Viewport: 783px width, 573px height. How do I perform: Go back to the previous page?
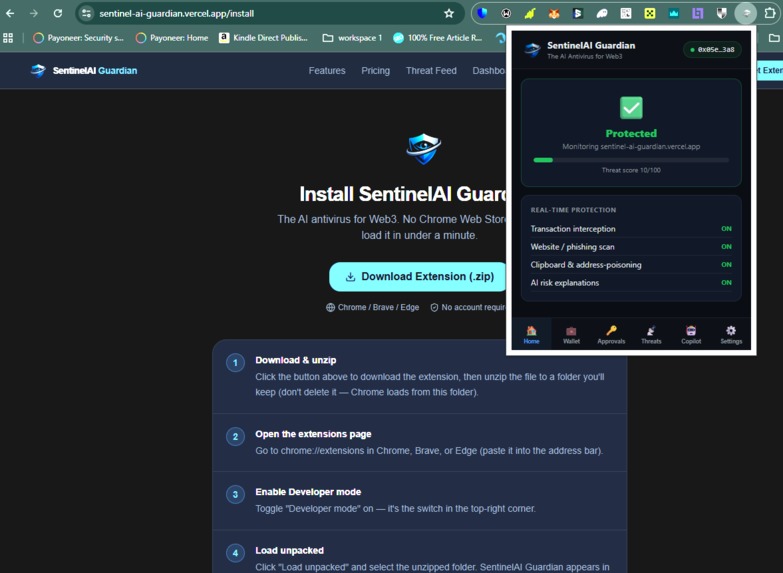coord(10,13)
